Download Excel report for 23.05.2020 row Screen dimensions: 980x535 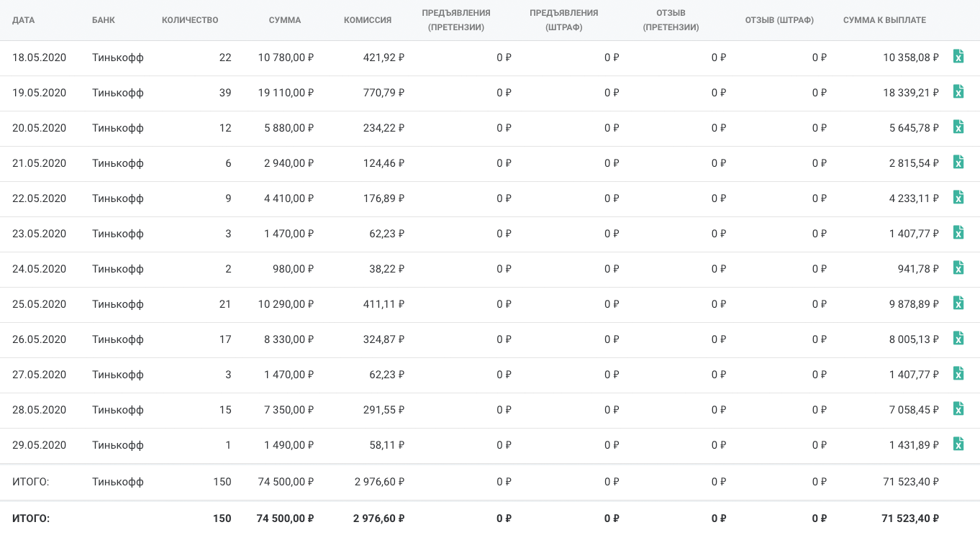pos(958,232)
